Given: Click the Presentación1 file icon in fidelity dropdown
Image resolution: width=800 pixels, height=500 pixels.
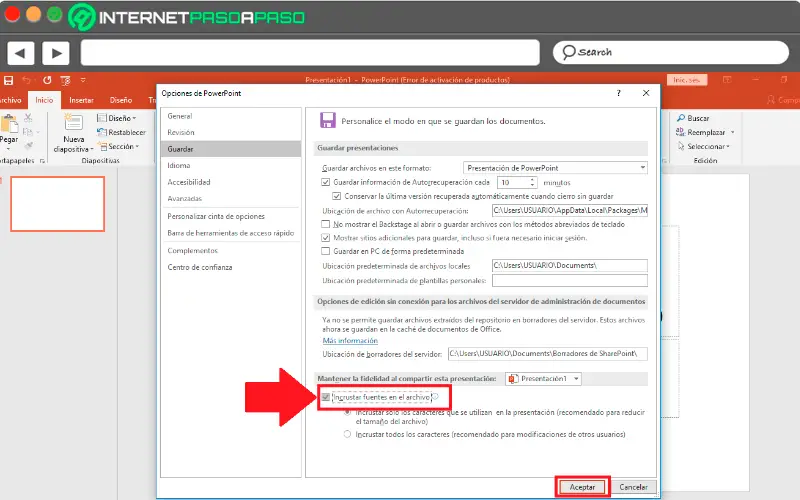Looking at the screenshot, I should pos(513,379).
